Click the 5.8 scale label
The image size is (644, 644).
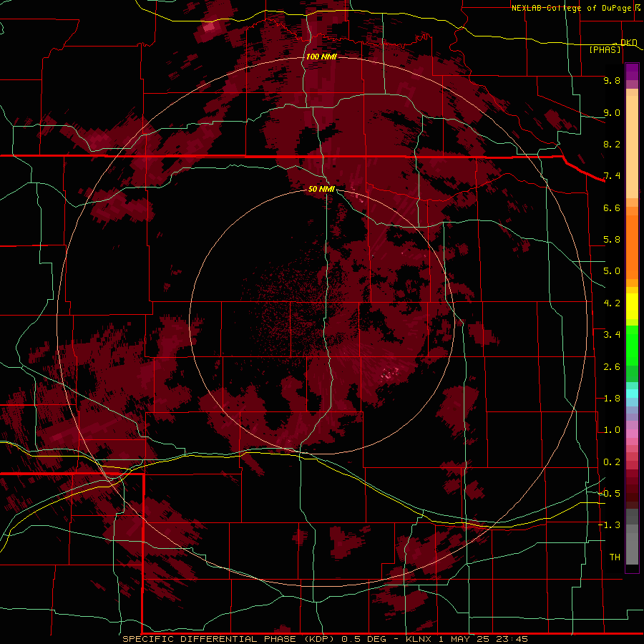(612, 240)
